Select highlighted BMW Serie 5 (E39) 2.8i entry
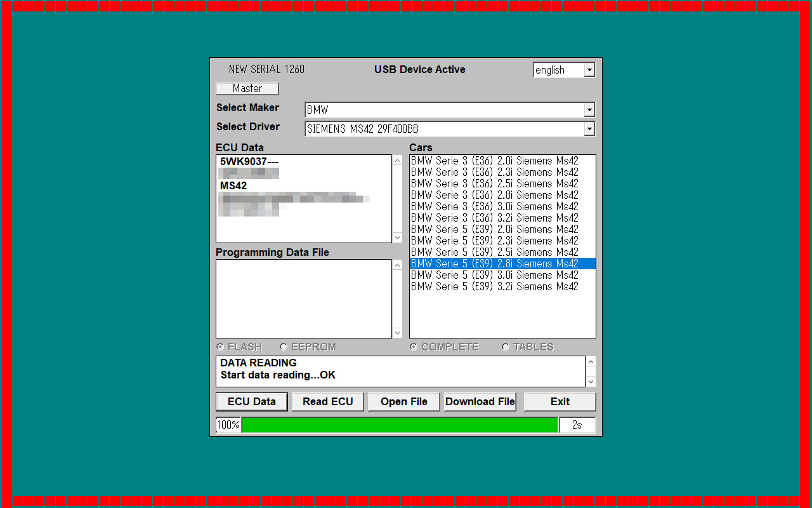812x508 pixels. [x=502, y=264]
